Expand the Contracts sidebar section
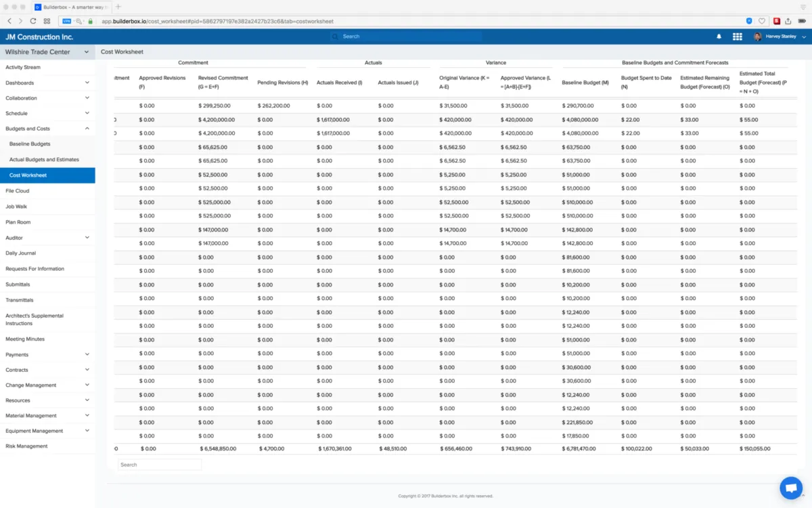The width and height of the screenshot is (812, 508). (x=87, y=370)
